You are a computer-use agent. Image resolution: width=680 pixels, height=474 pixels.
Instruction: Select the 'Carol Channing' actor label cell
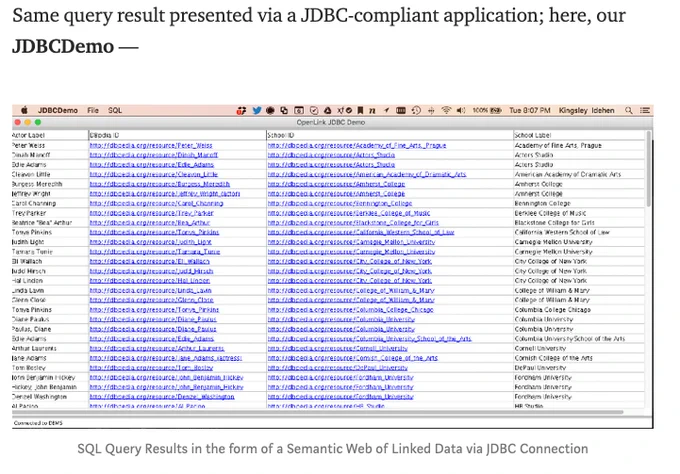click(x=50, y=203)
